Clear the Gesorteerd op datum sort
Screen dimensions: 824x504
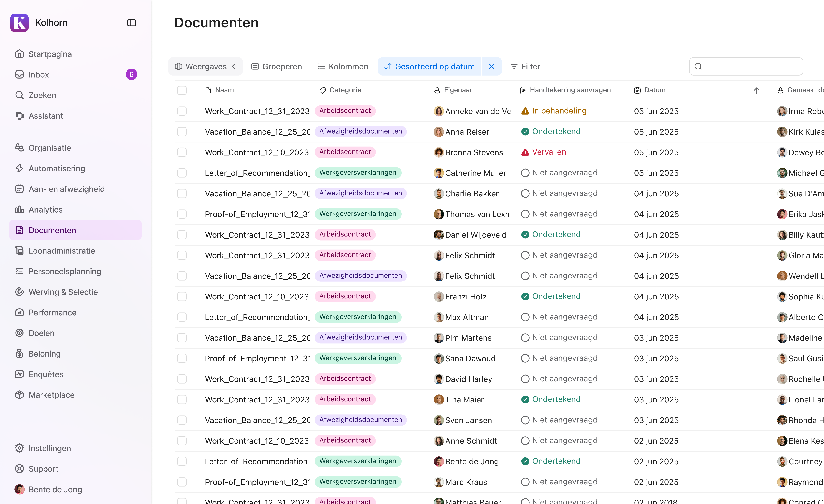[491, 66]
